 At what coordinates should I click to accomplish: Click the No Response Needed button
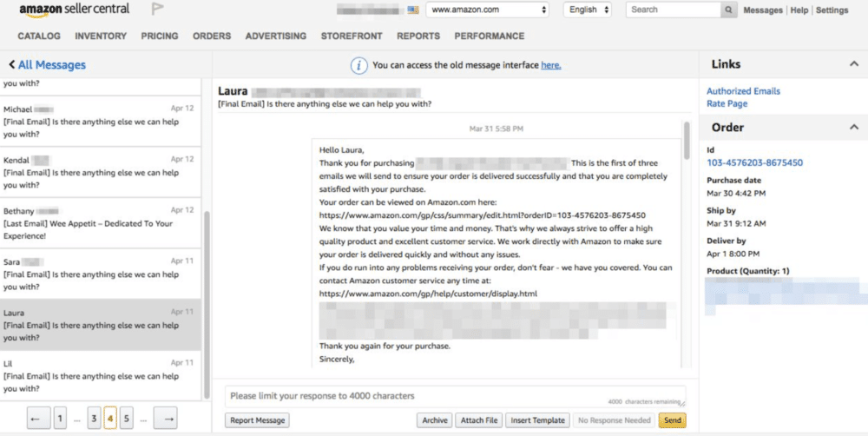point(615,420)
